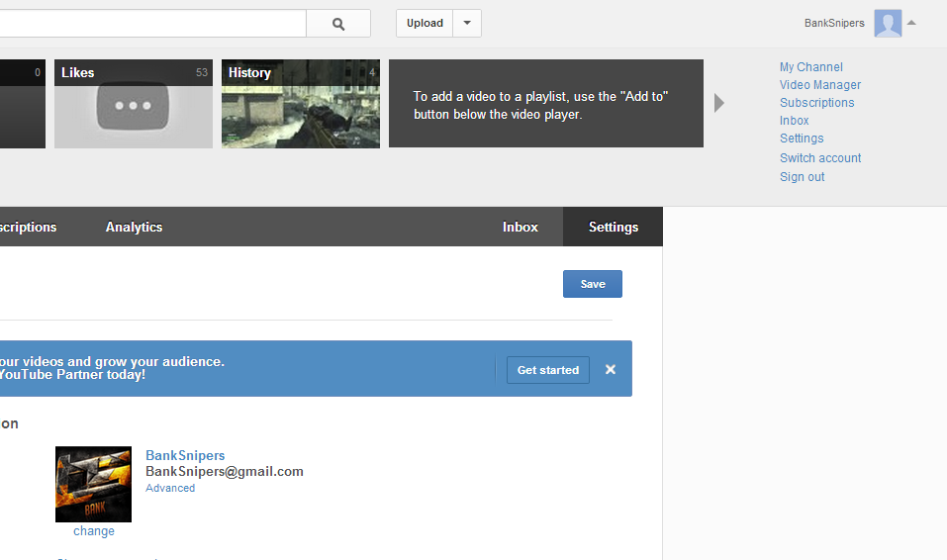The height and width of the screenshot is (560, 947).
Task: Switch to the Inbox tab
Action: [x=520, y=228]
